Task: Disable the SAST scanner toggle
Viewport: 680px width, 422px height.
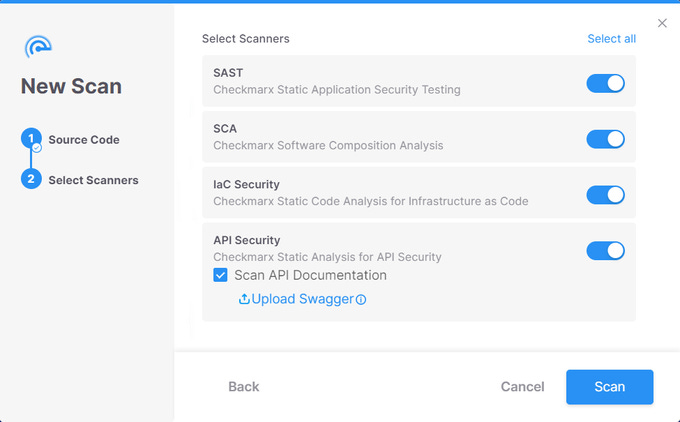Action: click(605, 84)
